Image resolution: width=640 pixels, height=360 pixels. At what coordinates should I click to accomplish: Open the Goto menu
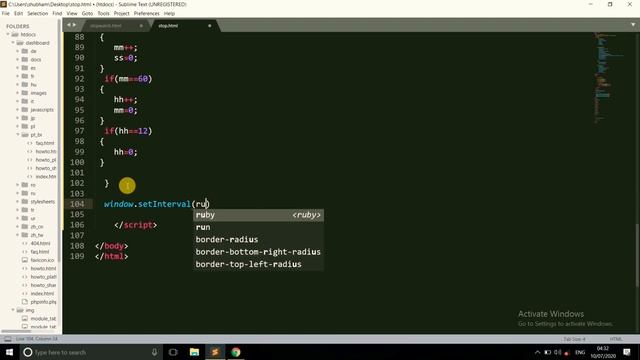pyautogui.click(x=87, y=13)
